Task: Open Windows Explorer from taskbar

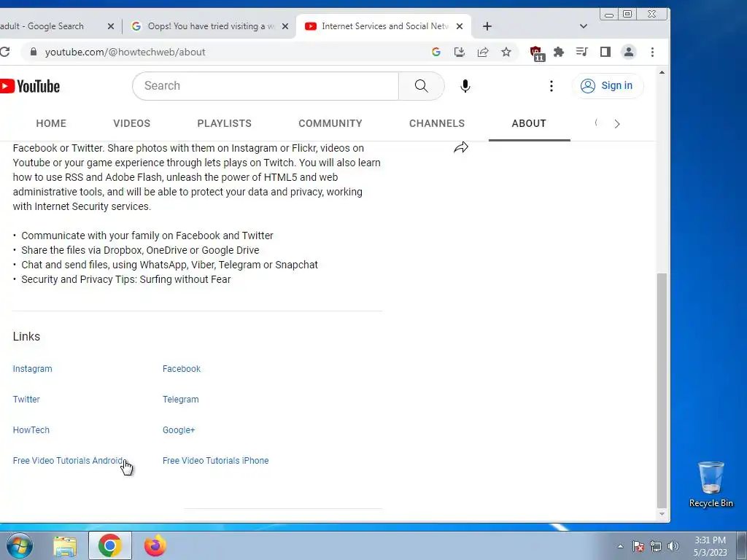Action: [65, 546]
